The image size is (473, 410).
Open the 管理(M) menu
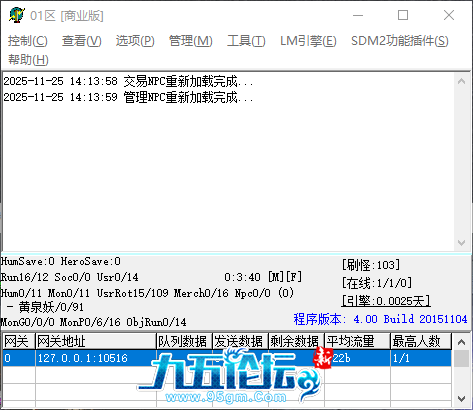point(191,41)
